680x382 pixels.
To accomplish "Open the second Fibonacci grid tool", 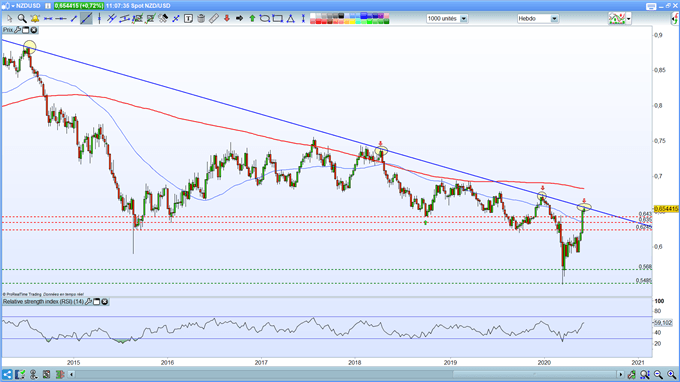I will coord(150,19).
